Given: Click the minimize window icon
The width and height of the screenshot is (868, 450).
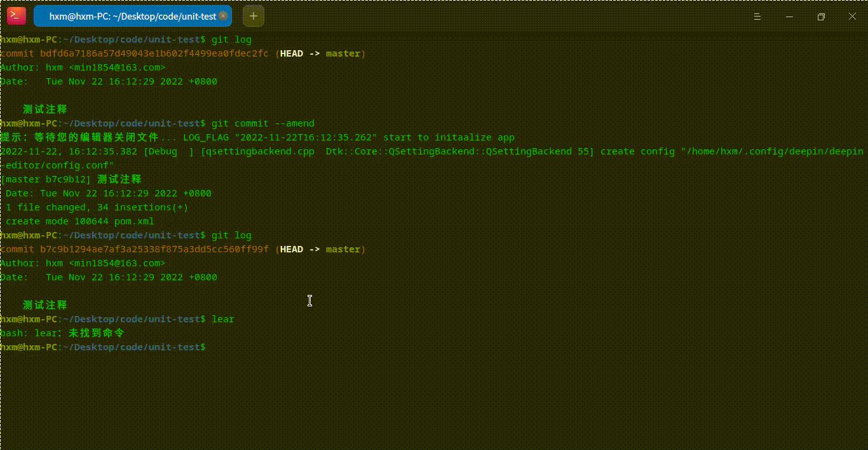Looking at the screenshot, I should (789, 17).
